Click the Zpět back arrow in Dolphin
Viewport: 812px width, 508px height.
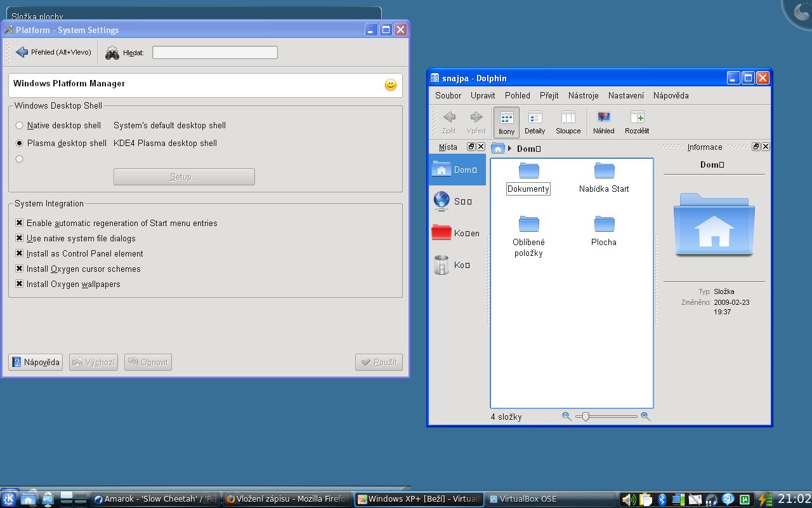tap(449, 123)
